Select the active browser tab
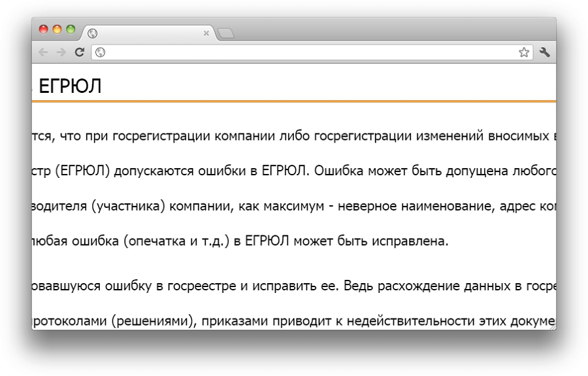 pos(148,33)
